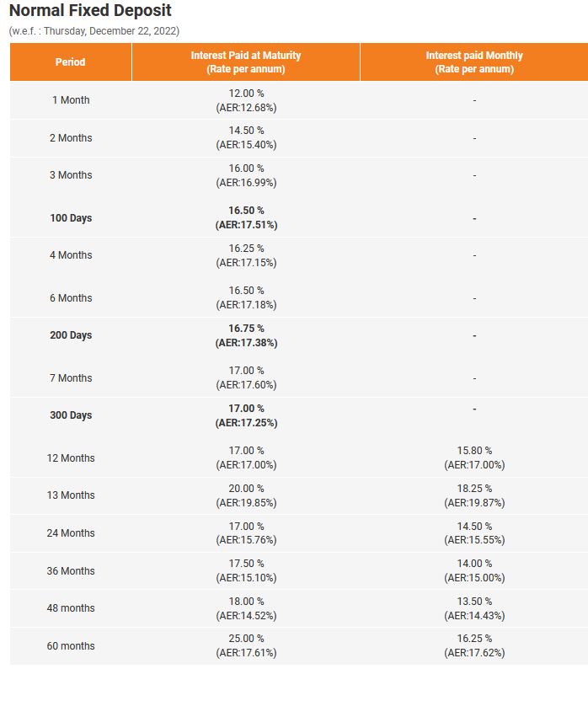Click the 16.75 % rate for 200 Days
Image resolution: width=588 pixels, height=717 pixels.
click(x=246, y=329)
